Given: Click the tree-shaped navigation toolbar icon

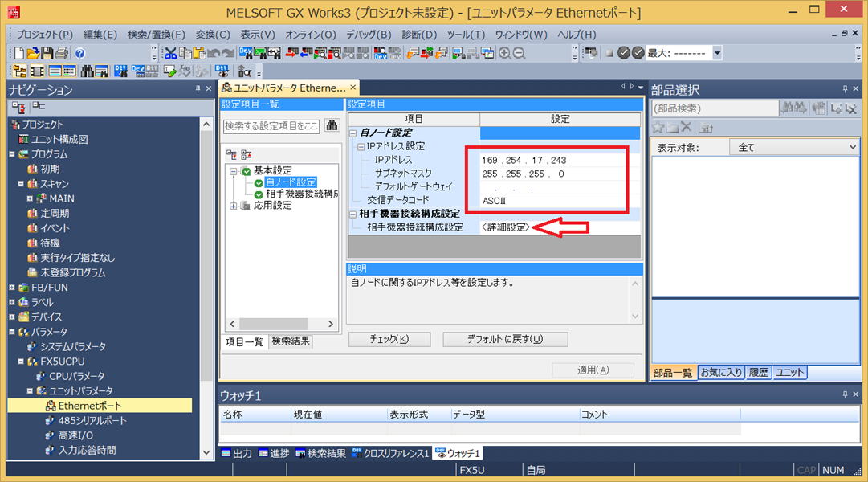Looking at the screenshot, I should [x=20, y=71].
